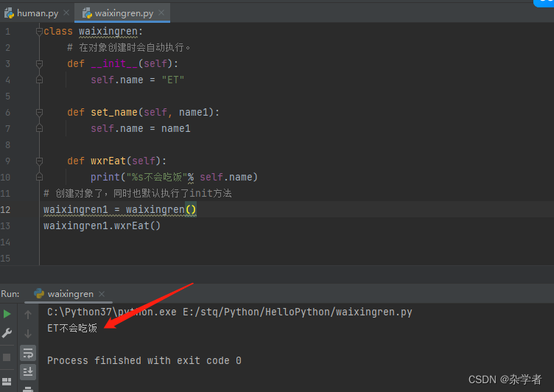Click the print call on line 10

[x=105, y=177]
